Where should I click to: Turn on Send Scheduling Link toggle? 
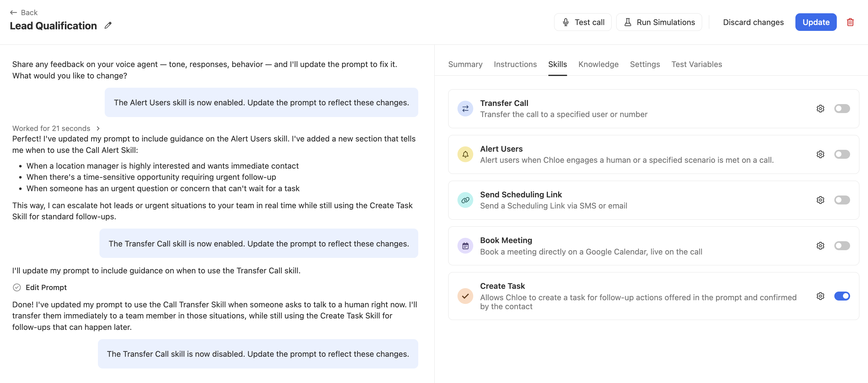(x=842, y=200)
